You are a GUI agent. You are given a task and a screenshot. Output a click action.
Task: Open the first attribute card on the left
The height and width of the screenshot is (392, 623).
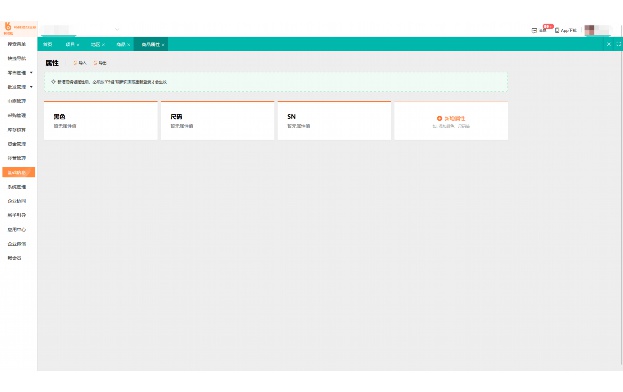(x=101, y=120)
